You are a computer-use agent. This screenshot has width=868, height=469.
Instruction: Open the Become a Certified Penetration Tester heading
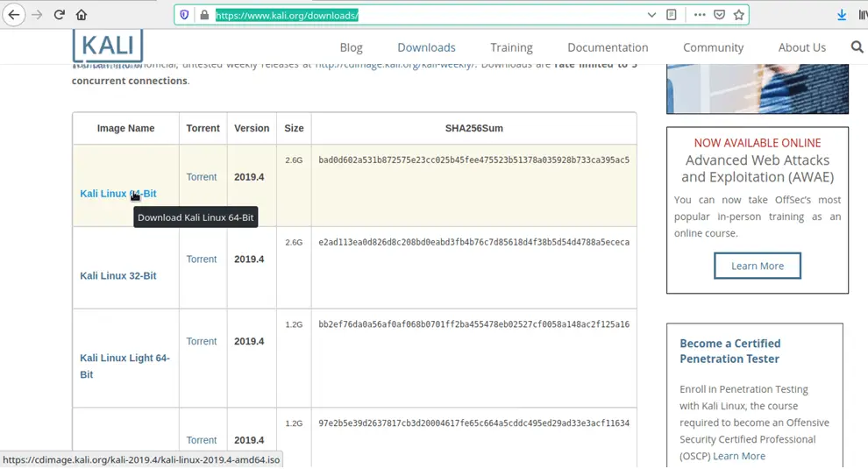[730, 351]
